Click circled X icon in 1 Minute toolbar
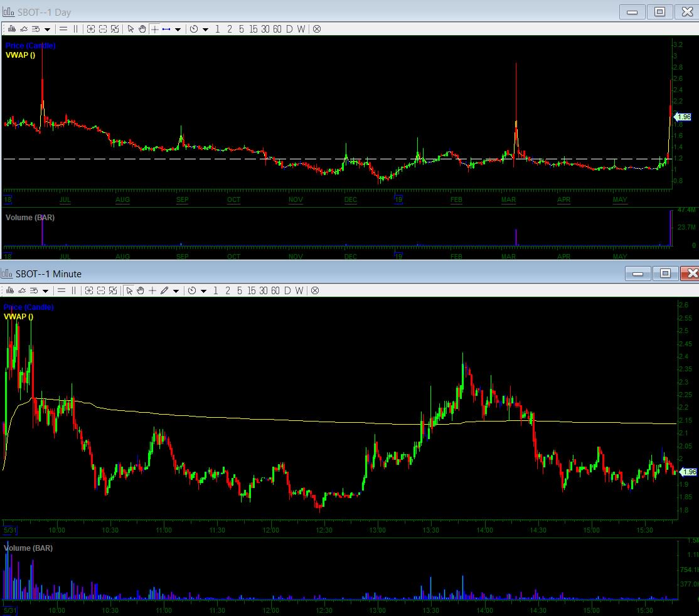 tap(315, 290)
